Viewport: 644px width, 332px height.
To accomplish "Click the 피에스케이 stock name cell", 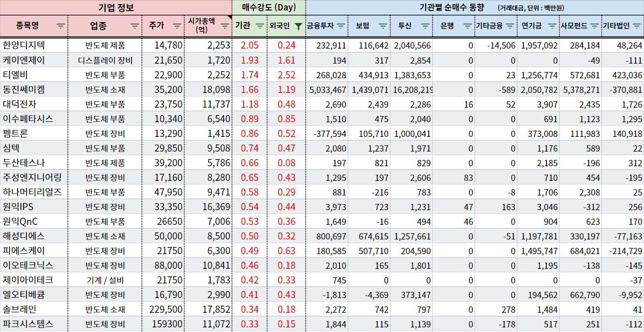I will pos(34,250).
